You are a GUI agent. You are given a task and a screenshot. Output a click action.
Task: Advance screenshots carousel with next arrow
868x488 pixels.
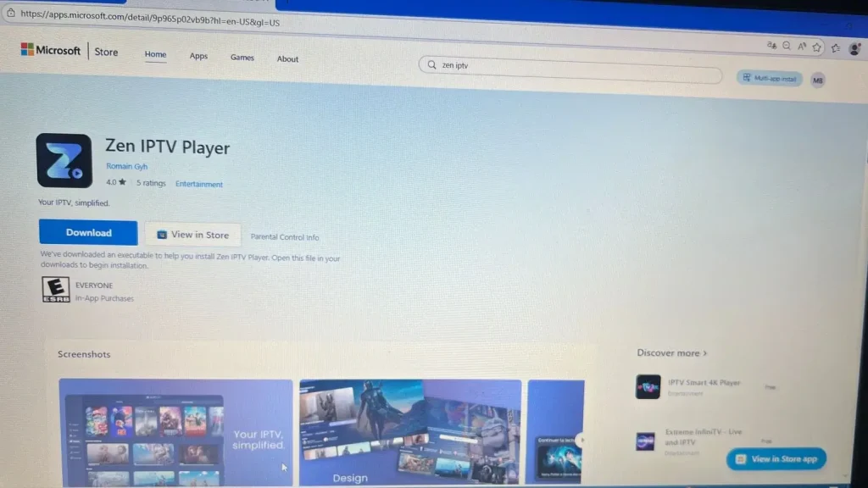580,439
